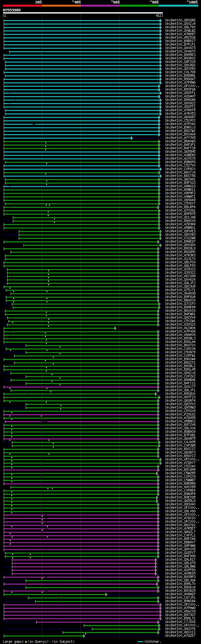Select the UniRef100_A7NVR7 label
201x644 pixels.
point(180,34)
